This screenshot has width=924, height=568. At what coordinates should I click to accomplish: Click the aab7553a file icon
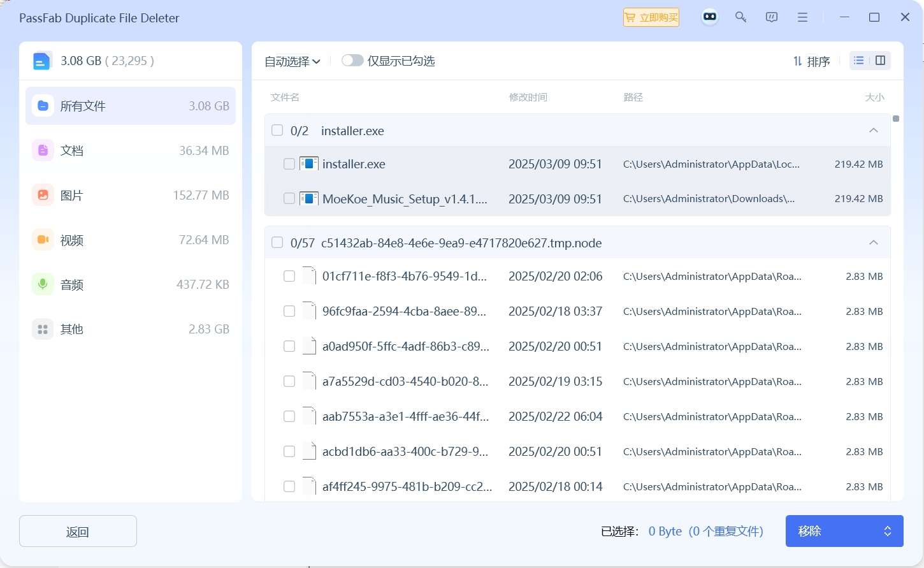309,416
